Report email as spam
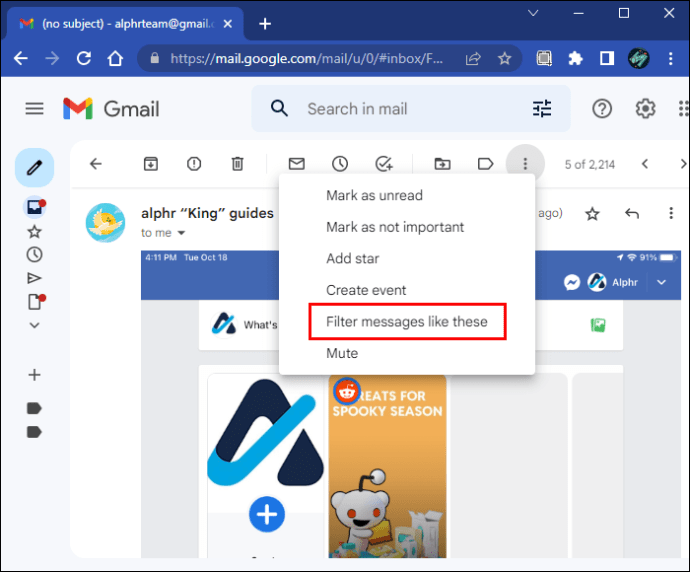Viewport: 690px width, 572px height. pos(194,164)
